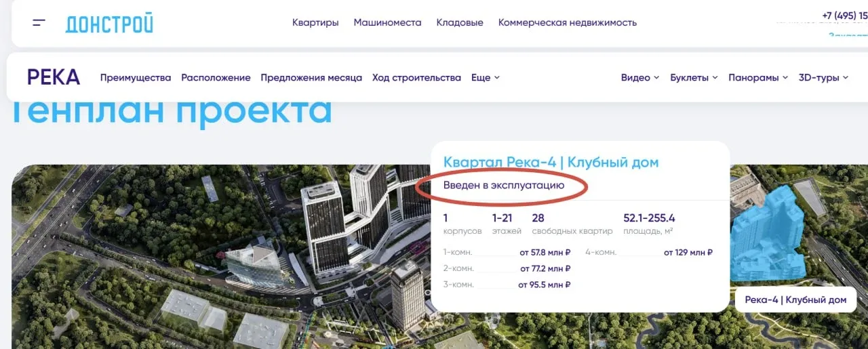Screen dimensions: 868x349
Task: Expand the 3D-туры dropdown
Action: click(823, 77)
